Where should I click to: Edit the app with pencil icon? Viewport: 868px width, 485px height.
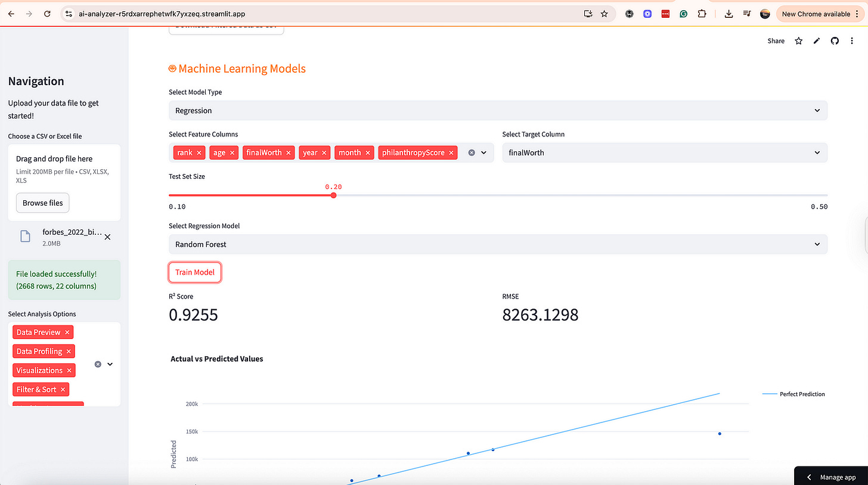(x=817, y=41)
